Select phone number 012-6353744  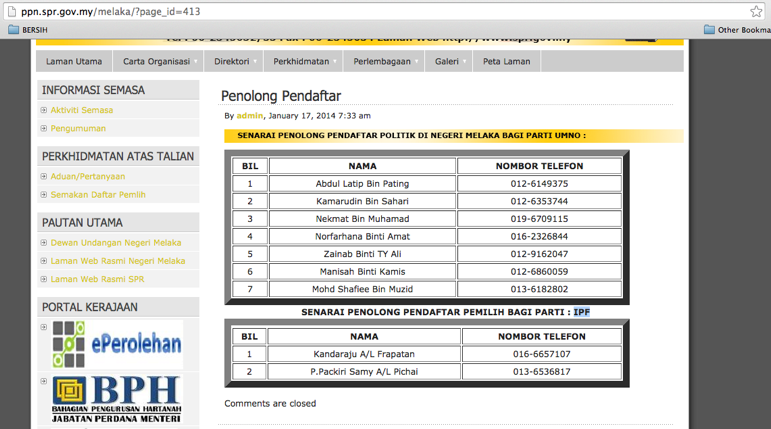tap(539, 201)
